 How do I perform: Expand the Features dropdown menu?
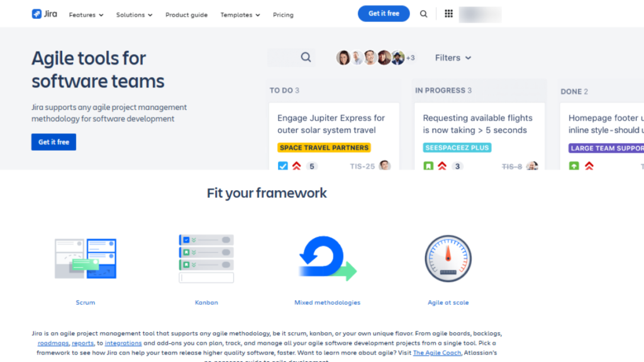click(x=86, y=14)
